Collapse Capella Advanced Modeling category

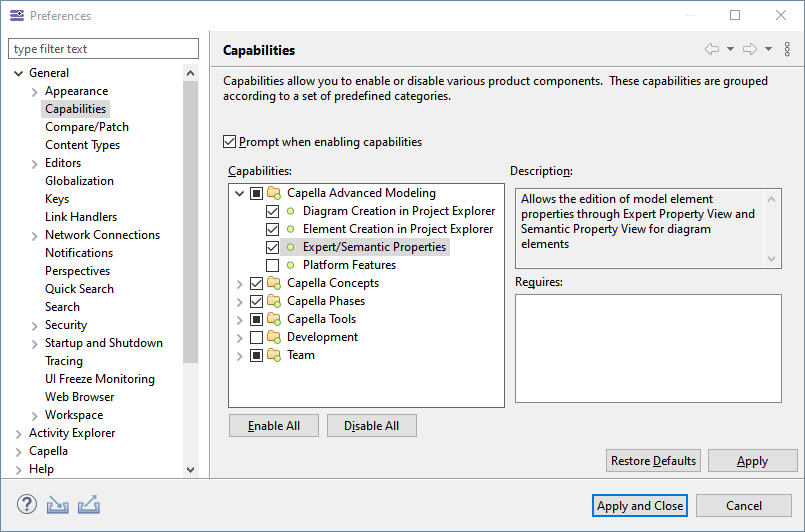[239, 194]
